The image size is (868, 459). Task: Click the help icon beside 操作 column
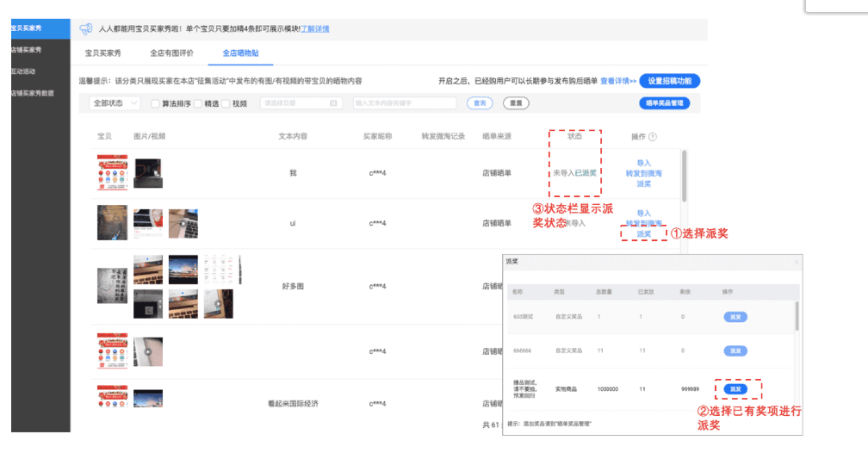pos(652,137)
